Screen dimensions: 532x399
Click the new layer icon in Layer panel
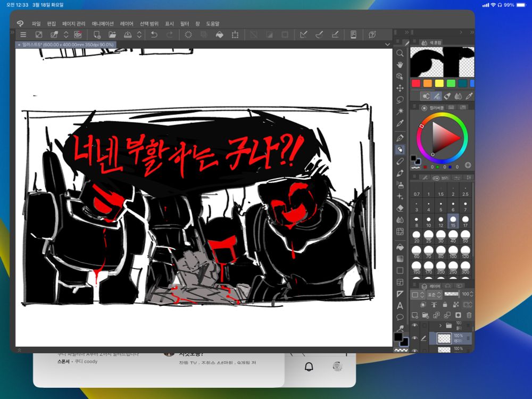point(414,315)
